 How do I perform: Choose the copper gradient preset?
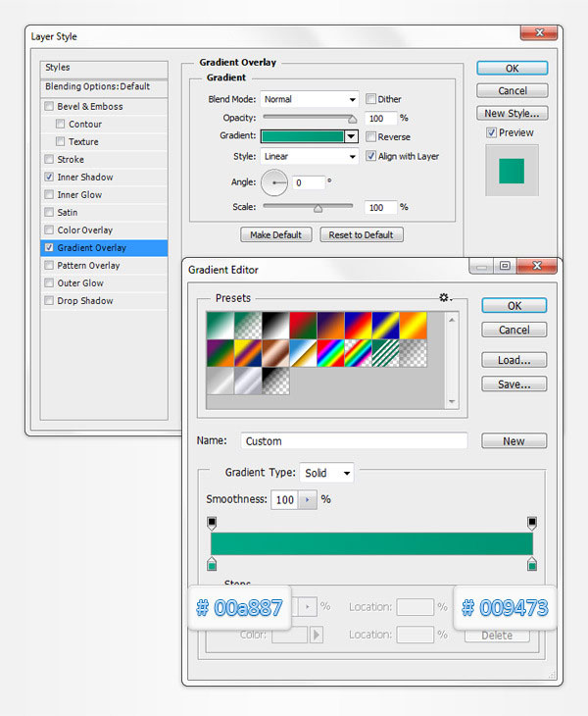point(275,353)
